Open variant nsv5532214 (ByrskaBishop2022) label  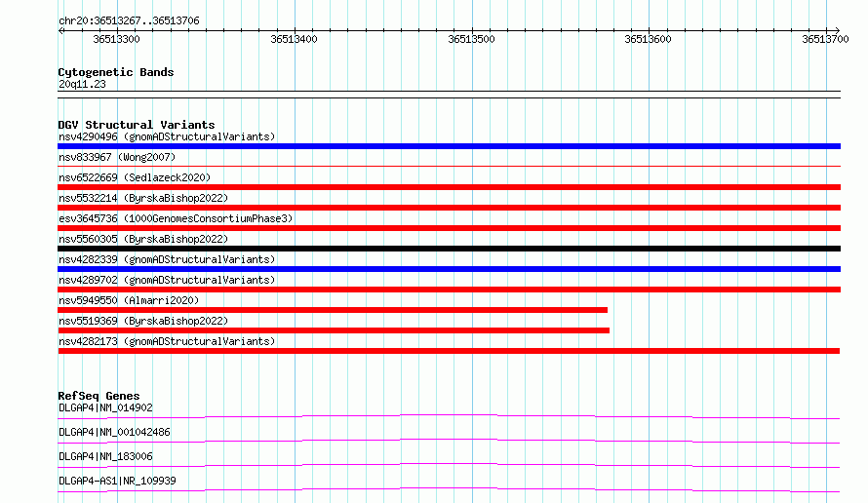[x=143, y=198]
